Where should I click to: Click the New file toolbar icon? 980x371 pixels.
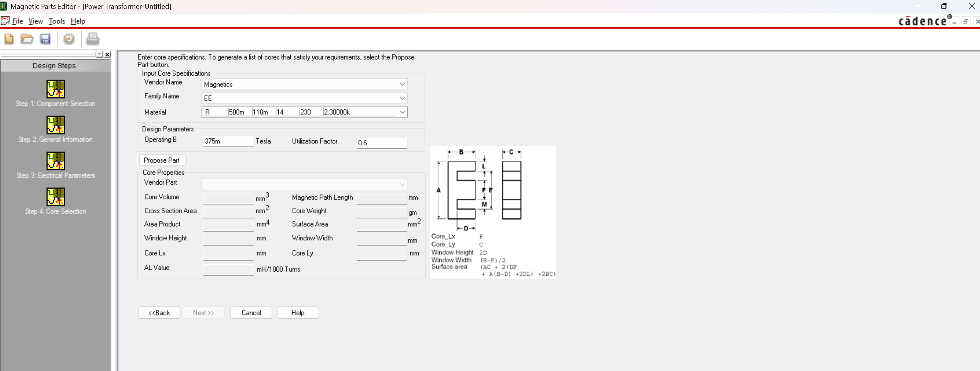(9, 39)
